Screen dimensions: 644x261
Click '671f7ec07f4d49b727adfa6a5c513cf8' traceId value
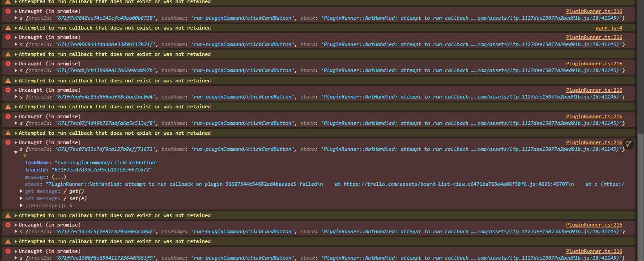click(106, 124)
